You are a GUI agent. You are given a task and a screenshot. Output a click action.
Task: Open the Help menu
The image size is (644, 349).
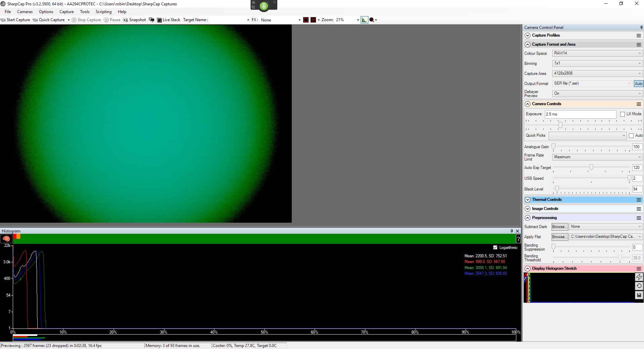(122, 12)
